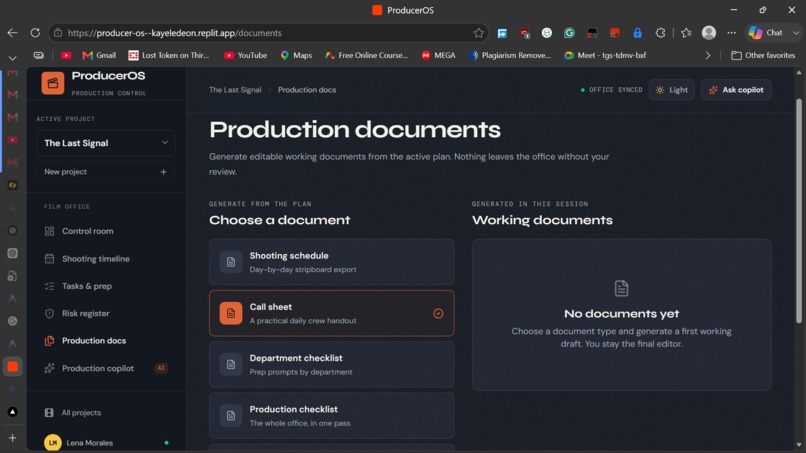Click the Lena Morales user name
Screen dimensions: 806x453
pyautogui.click(x=89, y=443)
